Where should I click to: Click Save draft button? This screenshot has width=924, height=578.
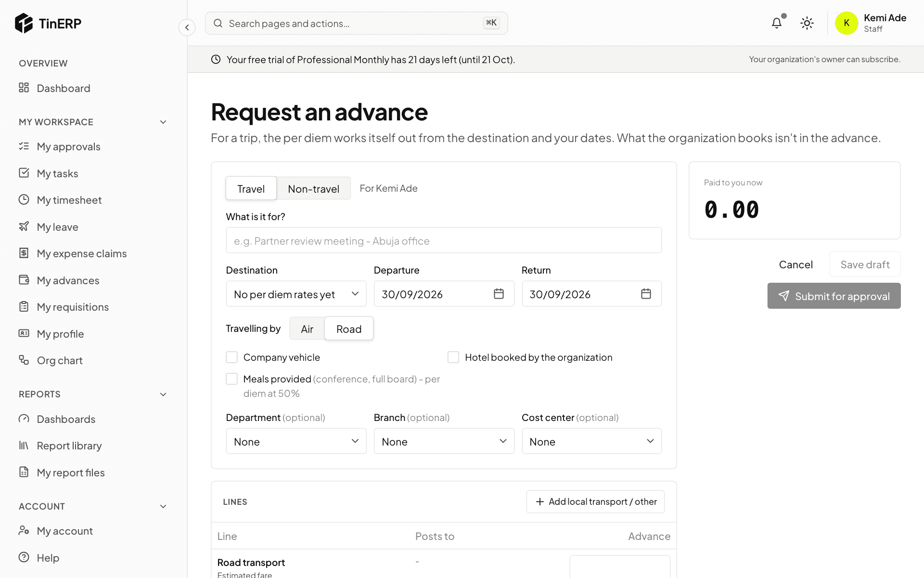(x=865, y=264)
